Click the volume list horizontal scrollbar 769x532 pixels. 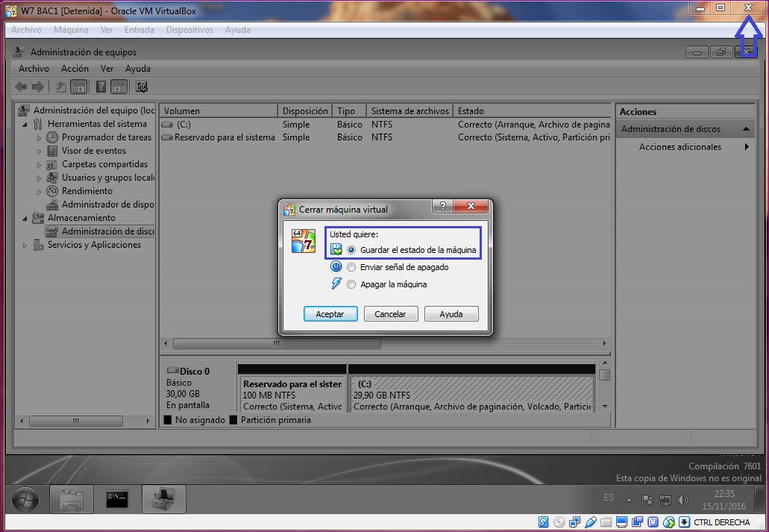point(277,344)
